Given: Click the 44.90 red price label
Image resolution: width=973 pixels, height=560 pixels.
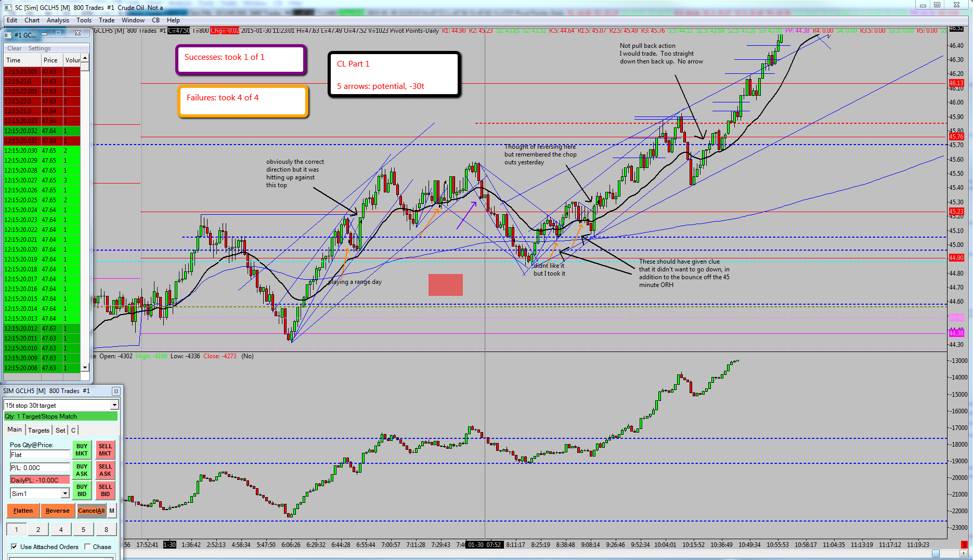Looking at the screenshot, I should (956, 258).
